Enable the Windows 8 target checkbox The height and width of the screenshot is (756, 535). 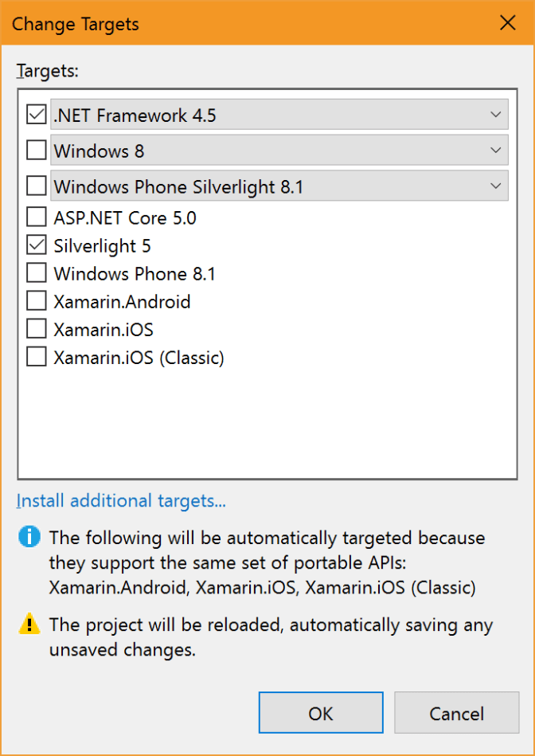click(36, 150)
